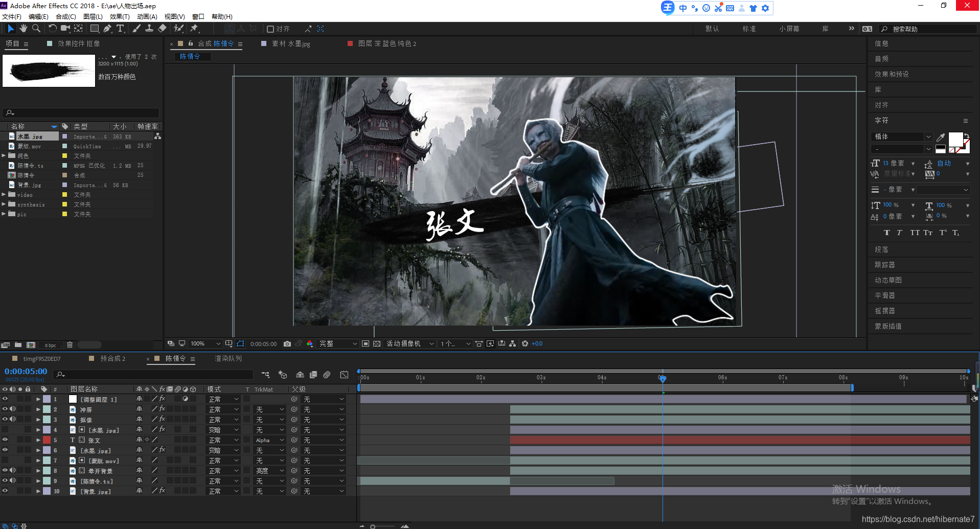This screenshot has width=980, height=529.
Task: Mute audio of layer 3 抠像
Action: tap(13, 420)
